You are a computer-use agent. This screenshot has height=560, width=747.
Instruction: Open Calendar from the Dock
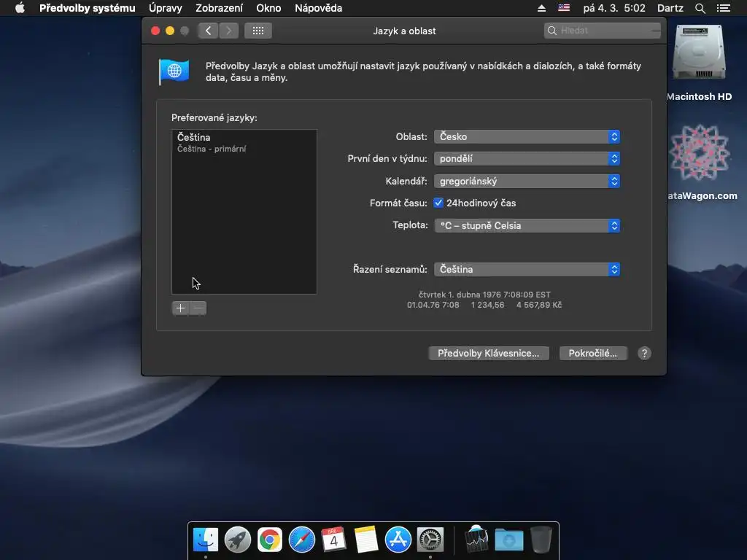[333, 540]
